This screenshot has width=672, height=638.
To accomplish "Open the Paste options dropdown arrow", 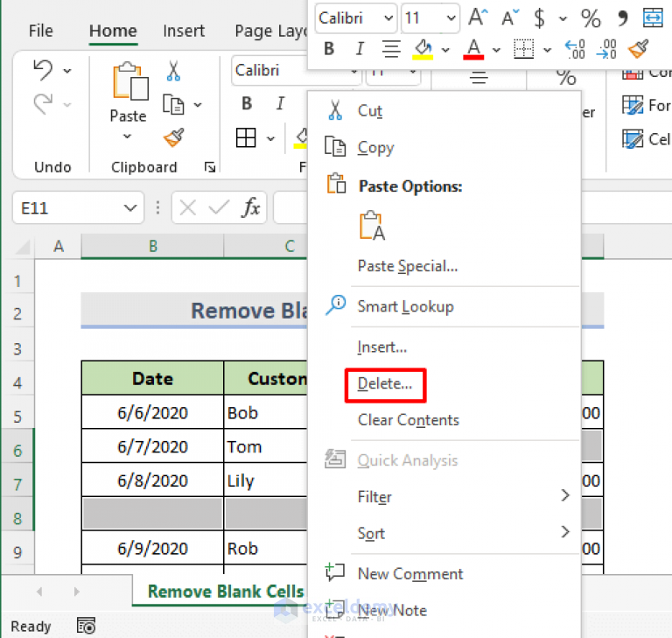I will click(127, 137).
